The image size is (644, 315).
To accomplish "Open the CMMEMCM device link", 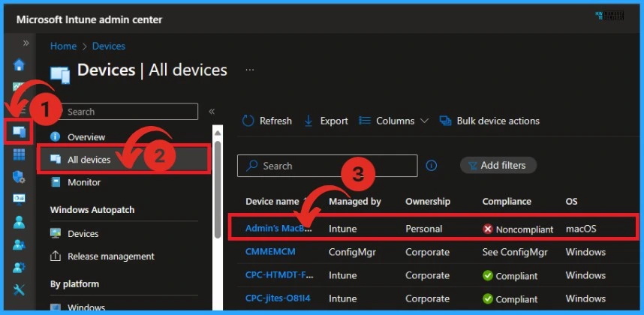I will pos(270,251).
